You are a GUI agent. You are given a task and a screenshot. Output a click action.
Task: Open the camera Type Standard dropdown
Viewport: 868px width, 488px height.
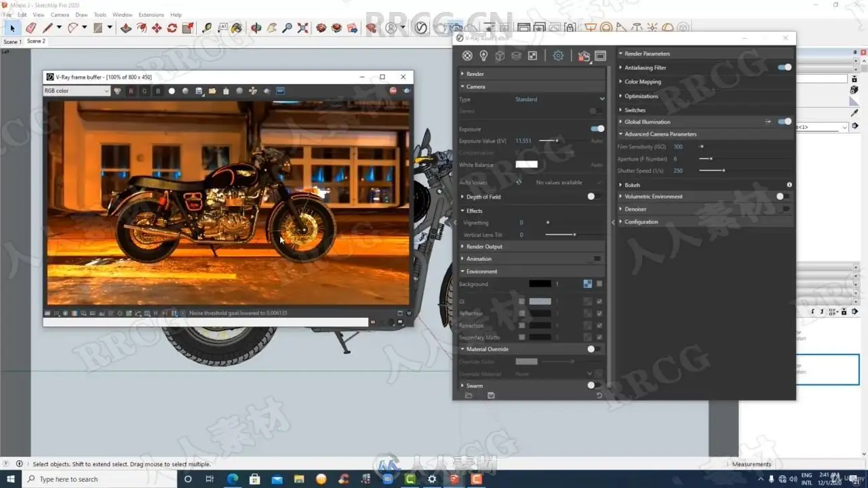[x=559, y=100]
